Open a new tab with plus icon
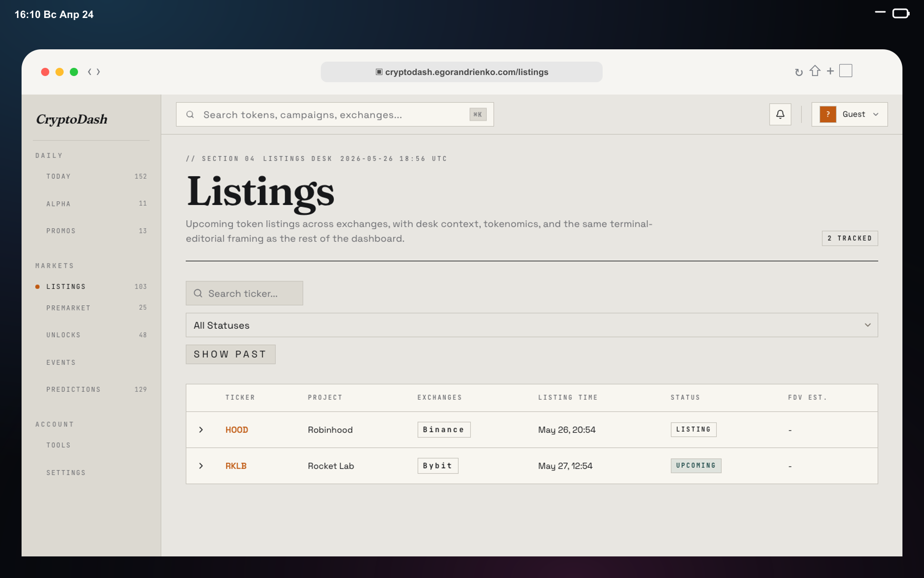This screenshot has width=924, height=578. (830, 71)
